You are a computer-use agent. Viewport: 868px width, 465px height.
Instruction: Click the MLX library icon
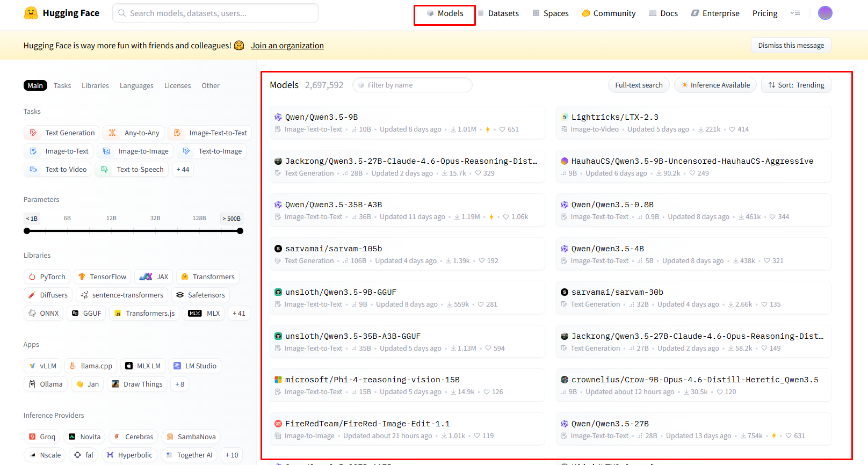tap(195, 313)
